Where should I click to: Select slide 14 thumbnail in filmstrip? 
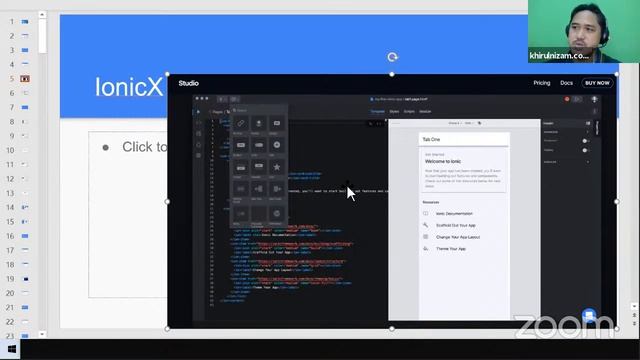25,207
